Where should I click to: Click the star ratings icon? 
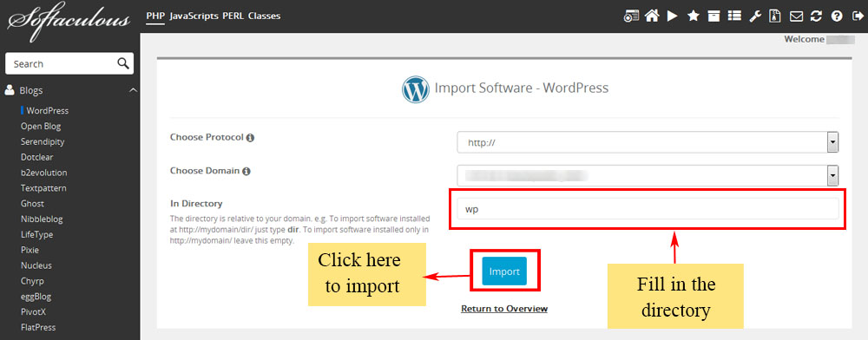coord(693,16)
